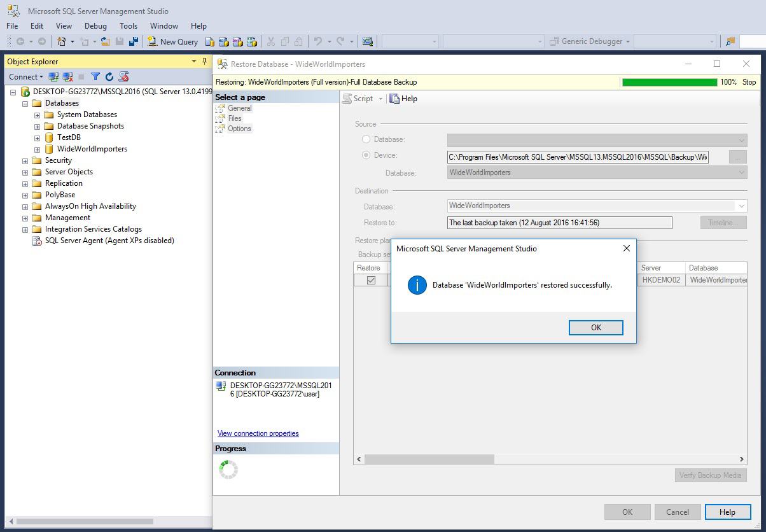Refresh the Object Explorer tree
This screenshot has height=532, width=766.
point(109,77)
